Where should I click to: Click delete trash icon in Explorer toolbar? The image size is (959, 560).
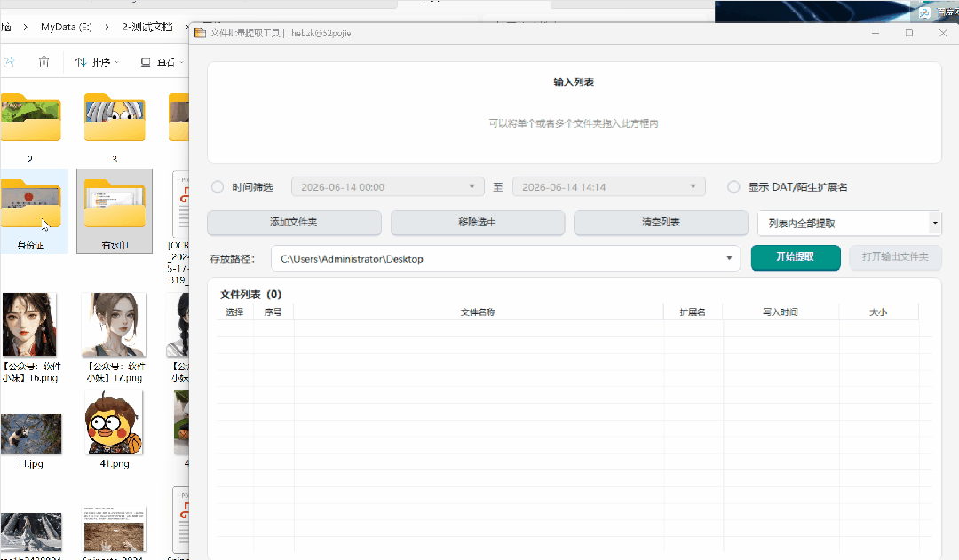(44, 62)
